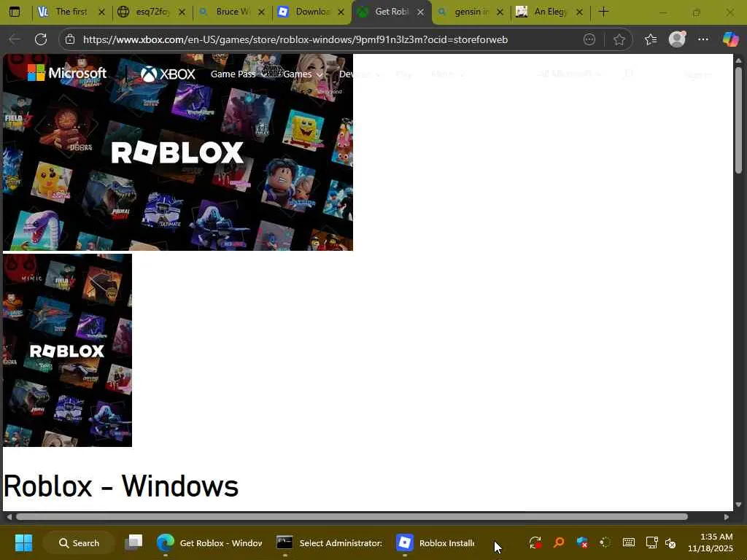Expand the Games dropdown menu
Viewport: 747px width, 560px height.
point(303,74)
